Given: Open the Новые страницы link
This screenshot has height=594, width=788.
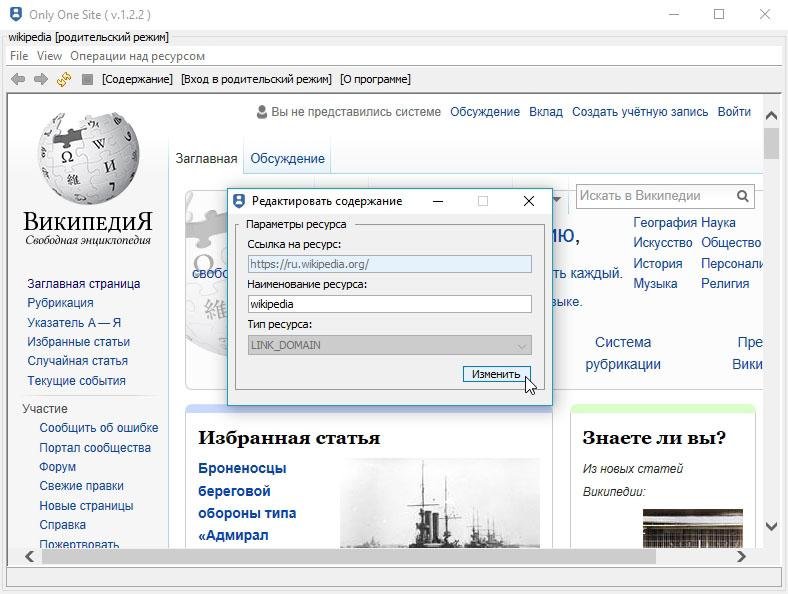Looking at the screenshot, I should coord(86,506).
